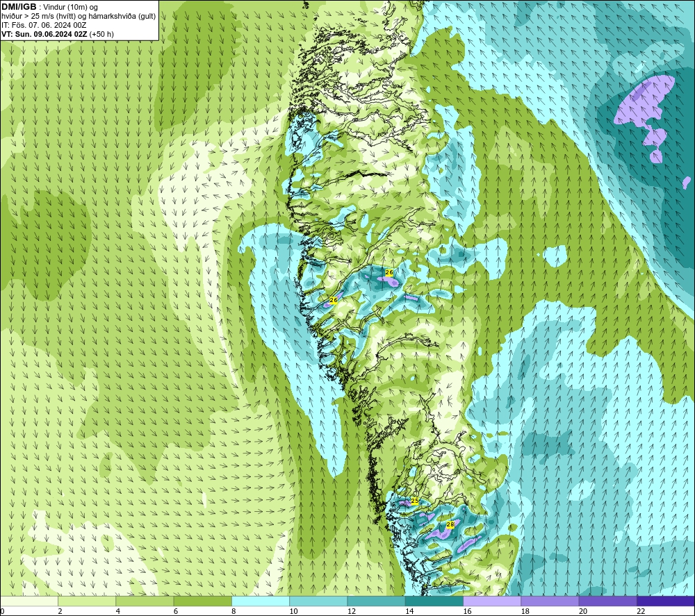Select the 8–10 m/s light cyan swatch
The width and height of the screenshot is (695, 616).
click(261, 601)
